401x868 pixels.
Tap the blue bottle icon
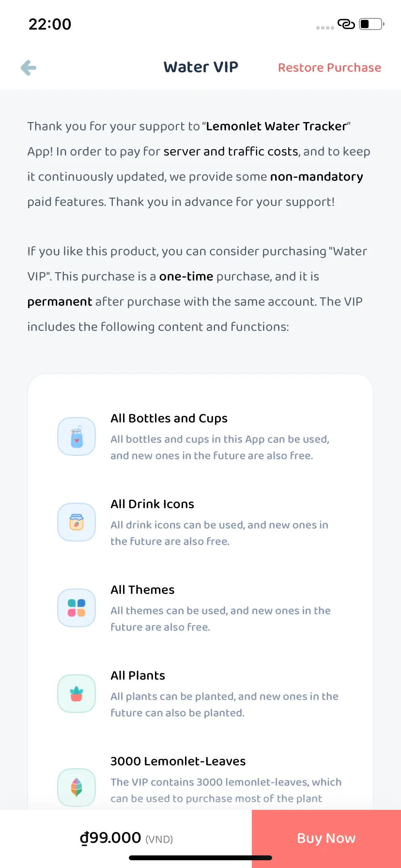pos(77,436)
